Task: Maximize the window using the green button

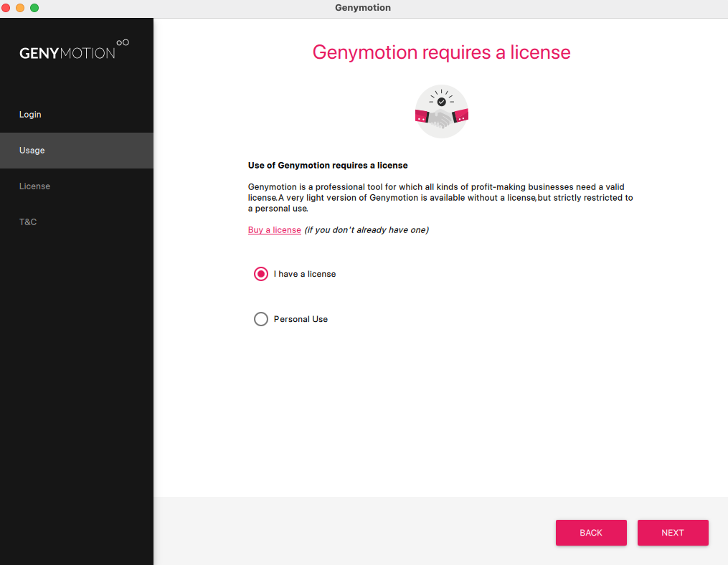Action: [x=34, y=8]
